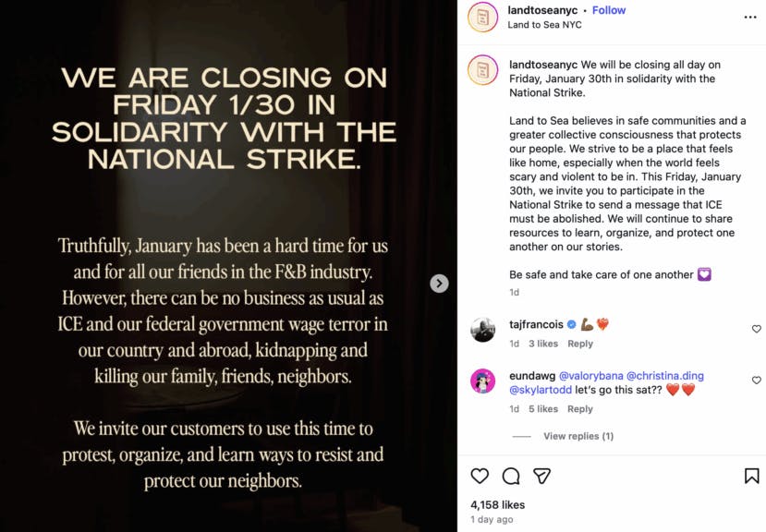Open the Land to Sea NYC location link
The image size is (766, 532).
tap(544, 25)
